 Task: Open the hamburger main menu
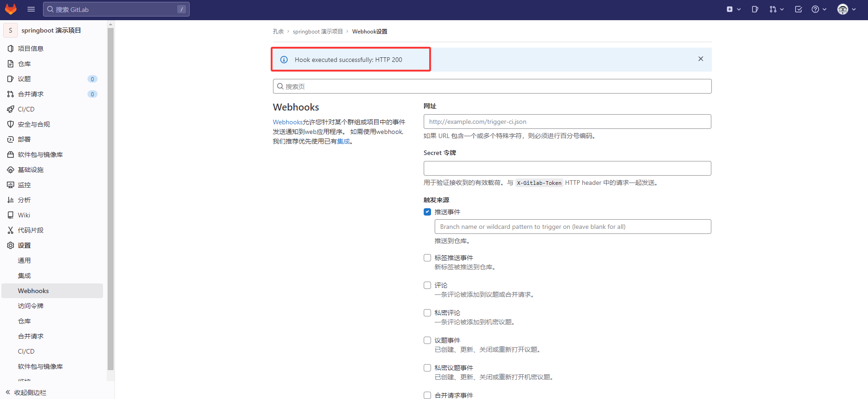[x=31, y=9]
